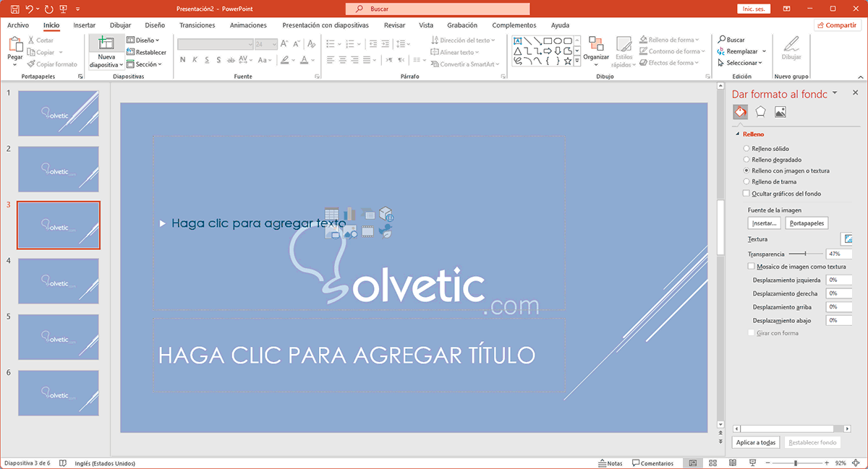868x469 pixels.
Task: Toggle underline S formatting
Action: (208, 60)
